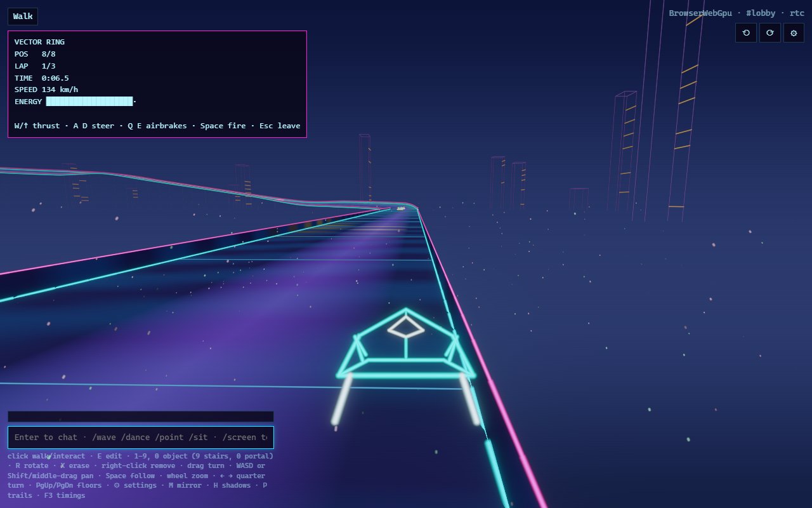Focus the Enter to chat input field
This screenshot has height=508, width=812.
(x=141, y=437)
